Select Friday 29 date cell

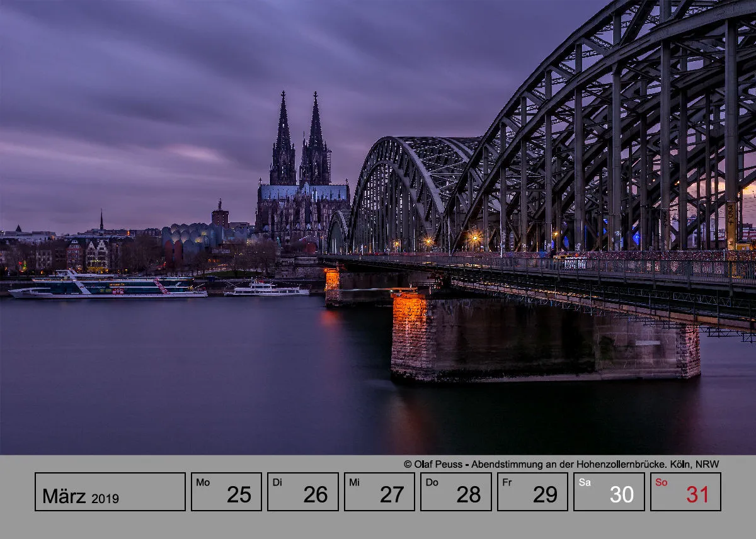coord(532,492)
